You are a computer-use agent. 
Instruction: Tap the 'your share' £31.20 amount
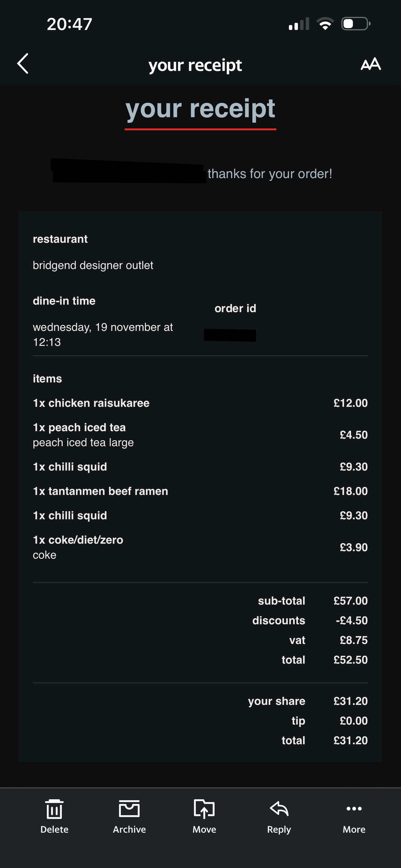pyautogui.click(x=350, y=701)
